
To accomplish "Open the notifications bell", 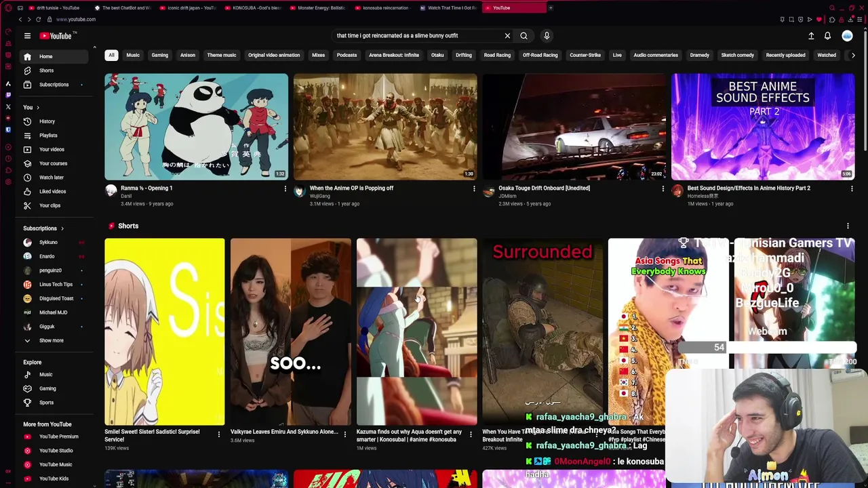I will point(827,36).
